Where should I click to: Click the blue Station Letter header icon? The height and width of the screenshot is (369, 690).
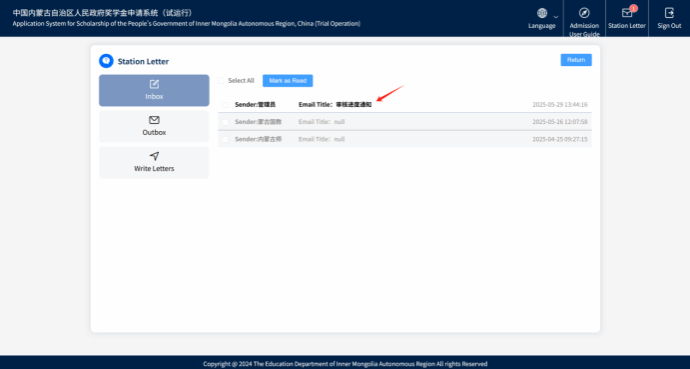[x=106, y=61]
